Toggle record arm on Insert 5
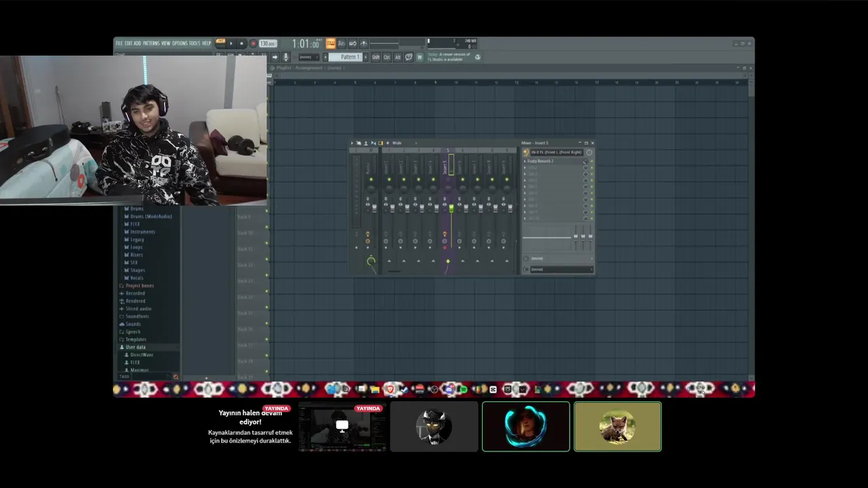 coord(445,247)
